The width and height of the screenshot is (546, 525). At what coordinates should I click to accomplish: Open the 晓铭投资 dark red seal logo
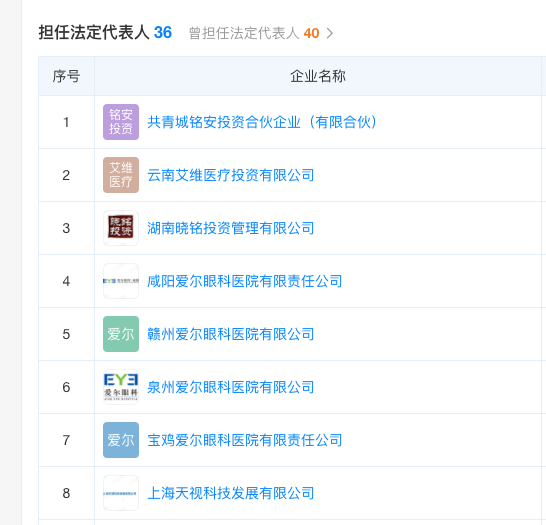[121, 228]
